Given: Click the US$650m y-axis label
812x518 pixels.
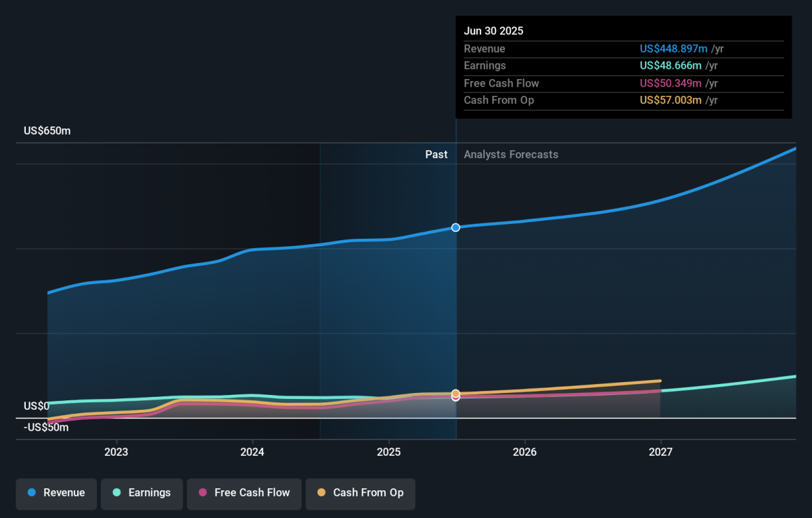Looking at the screenshot, I should [x=47, y=131].
